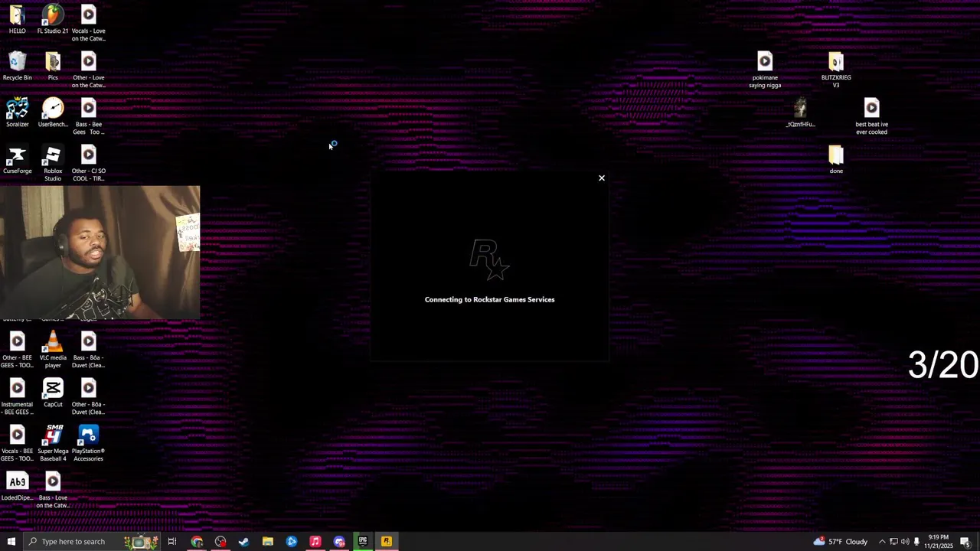Open the UserBench... desktop shortcut

click(x=53, y=113)
